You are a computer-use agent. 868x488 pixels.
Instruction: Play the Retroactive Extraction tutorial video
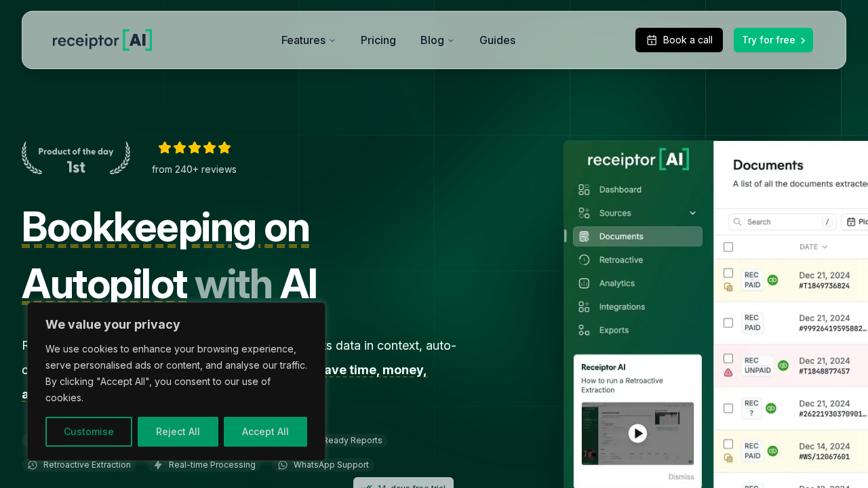tap(637, 434)
